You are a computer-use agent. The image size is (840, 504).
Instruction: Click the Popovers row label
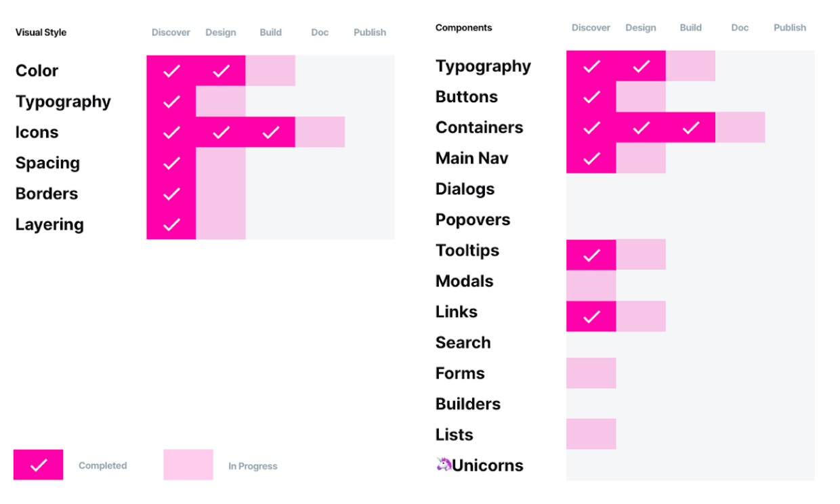pyautogui.click(x=473, y=219)
